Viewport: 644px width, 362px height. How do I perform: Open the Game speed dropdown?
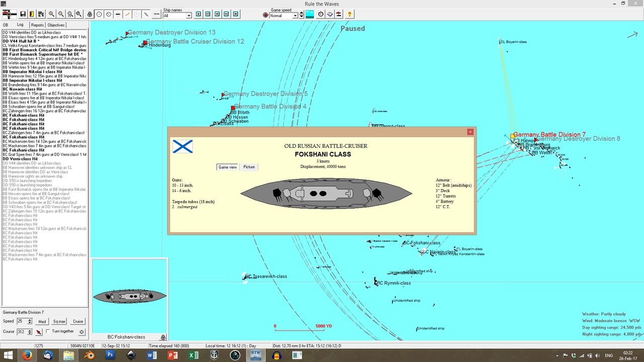(295, 15)
